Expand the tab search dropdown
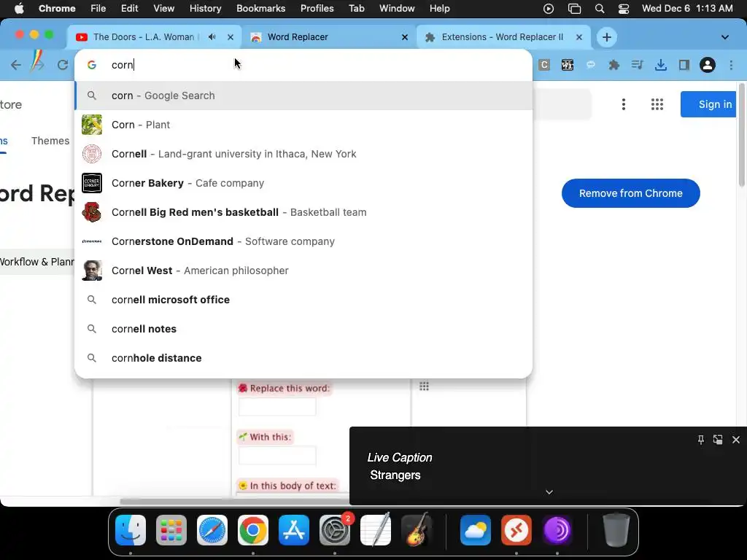This screenshot has width=747, height=560. (724, 37)
